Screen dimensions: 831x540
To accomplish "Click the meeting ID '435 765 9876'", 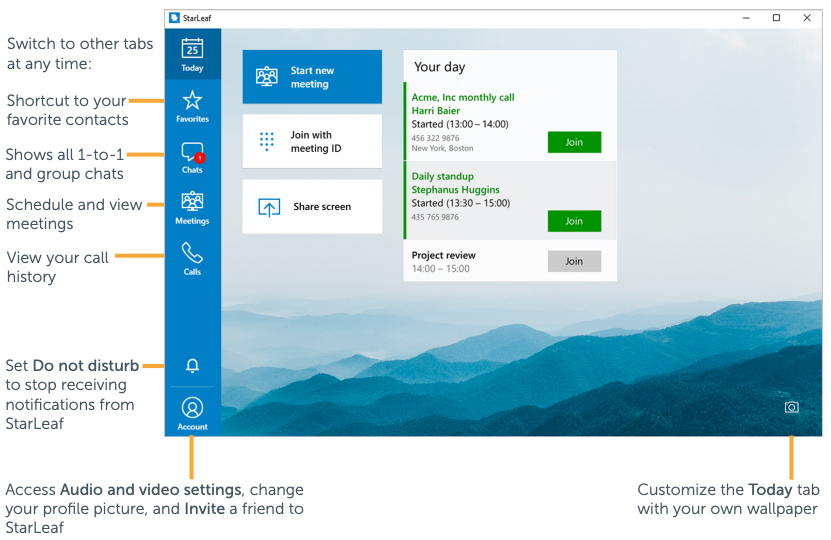I will (x=436, y=217).
